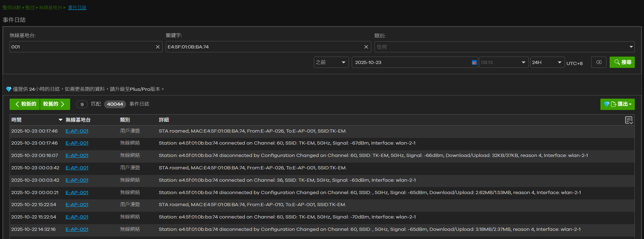This screenshot has height=239, width=644.
Task: Open E-AP-001 link at 14:32:16 row
Action: [x=77, y=229]
